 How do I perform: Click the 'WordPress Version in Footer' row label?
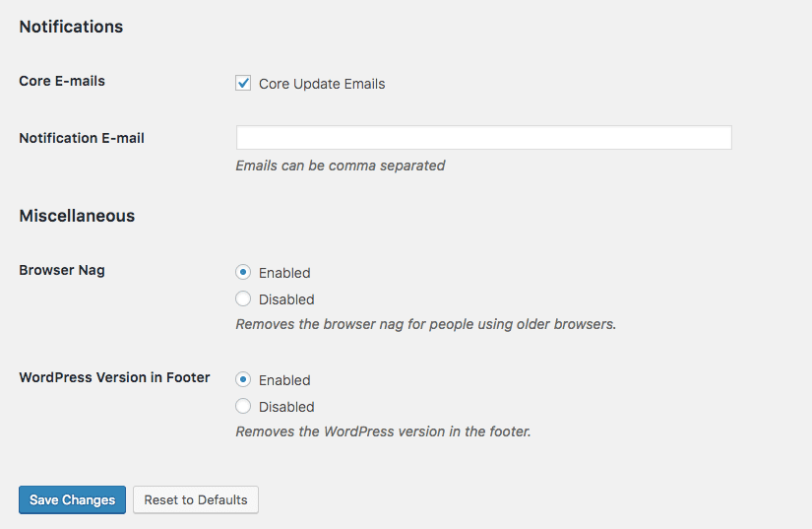pyautogui.click(x=114, y=377)
